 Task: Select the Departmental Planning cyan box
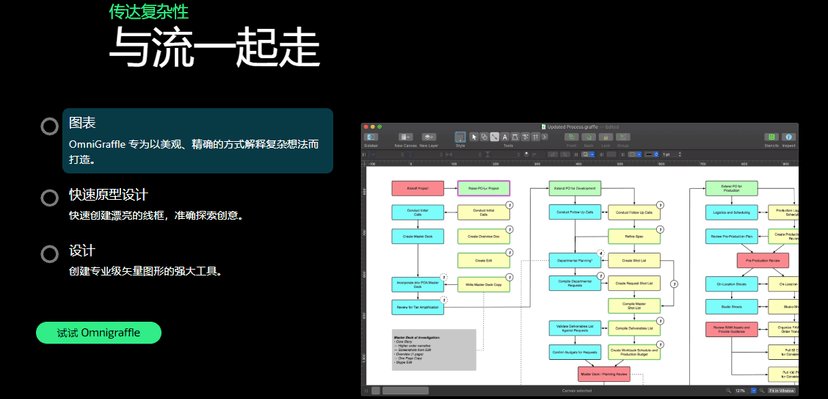pos(575,260)
